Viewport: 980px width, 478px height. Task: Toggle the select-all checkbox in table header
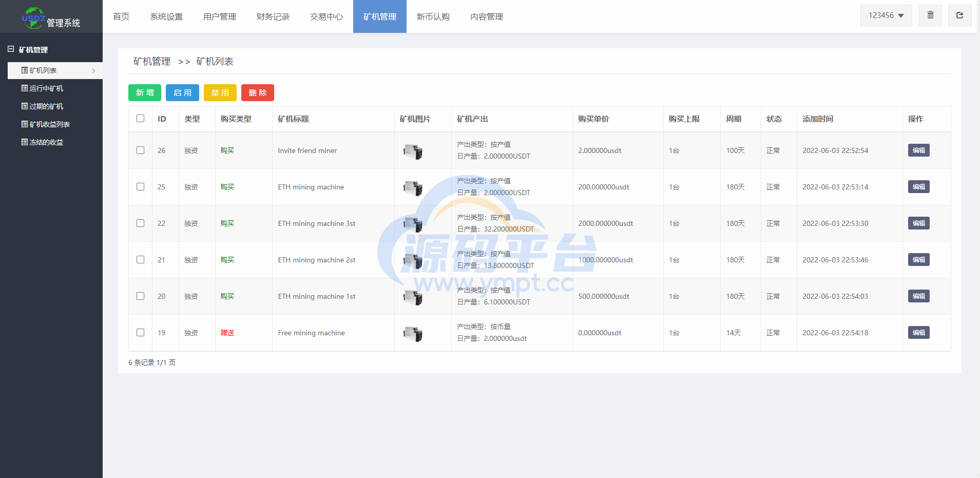(x=141, y=119)
